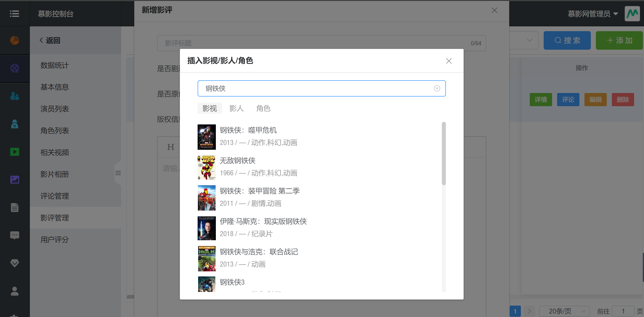Switch to the 影视 tab

[x=210, y=108]
